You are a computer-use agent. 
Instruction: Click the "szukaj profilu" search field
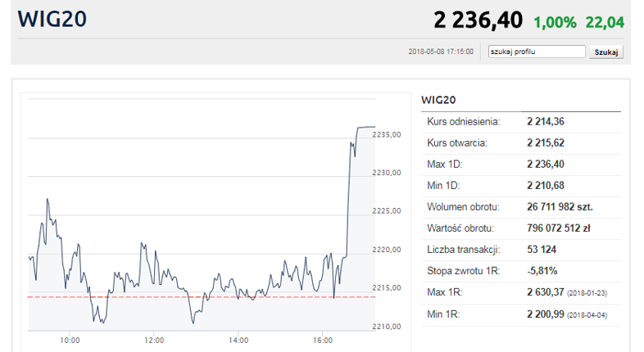point(536,52)
